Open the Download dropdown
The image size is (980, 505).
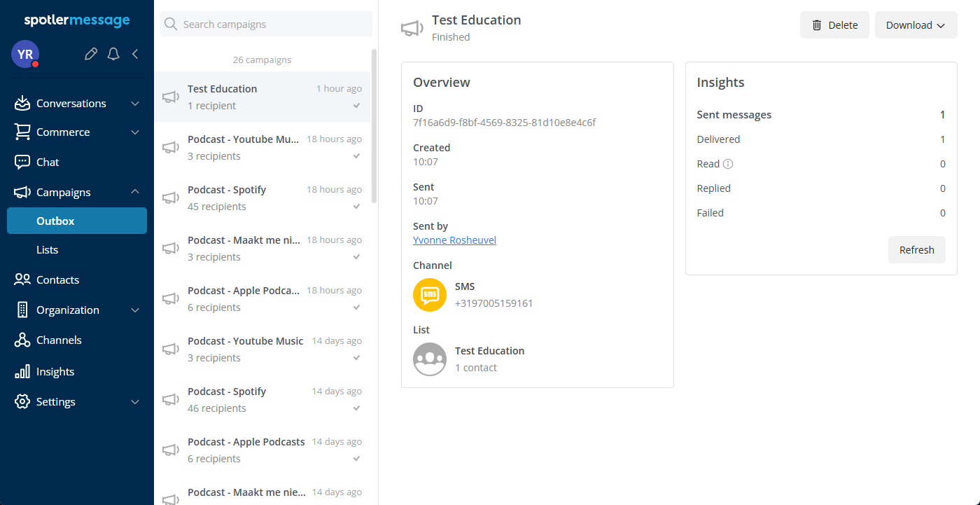[x=916, y=25]
